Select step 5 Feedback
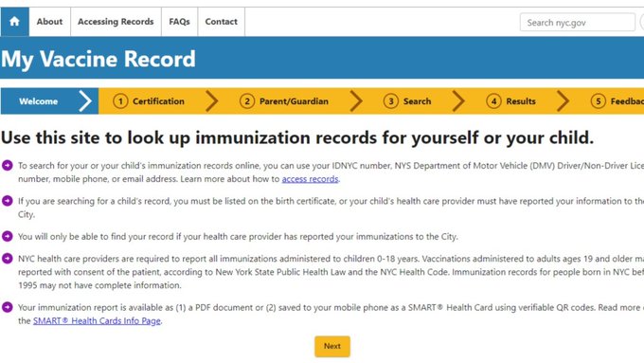 [617, 101]
